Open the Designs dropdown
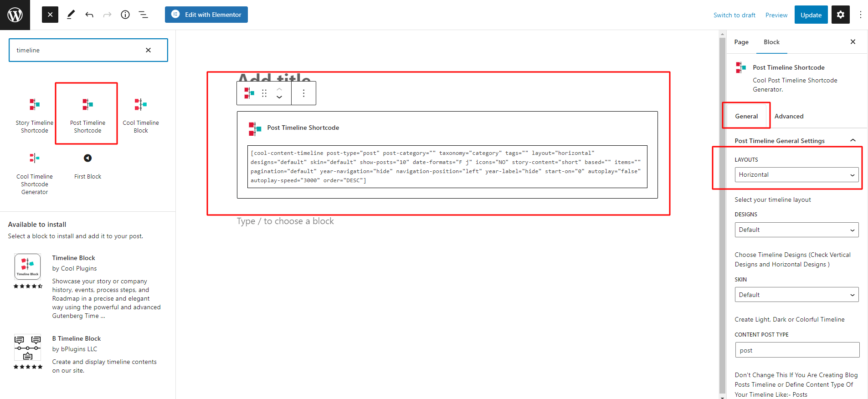 point(796,230)
